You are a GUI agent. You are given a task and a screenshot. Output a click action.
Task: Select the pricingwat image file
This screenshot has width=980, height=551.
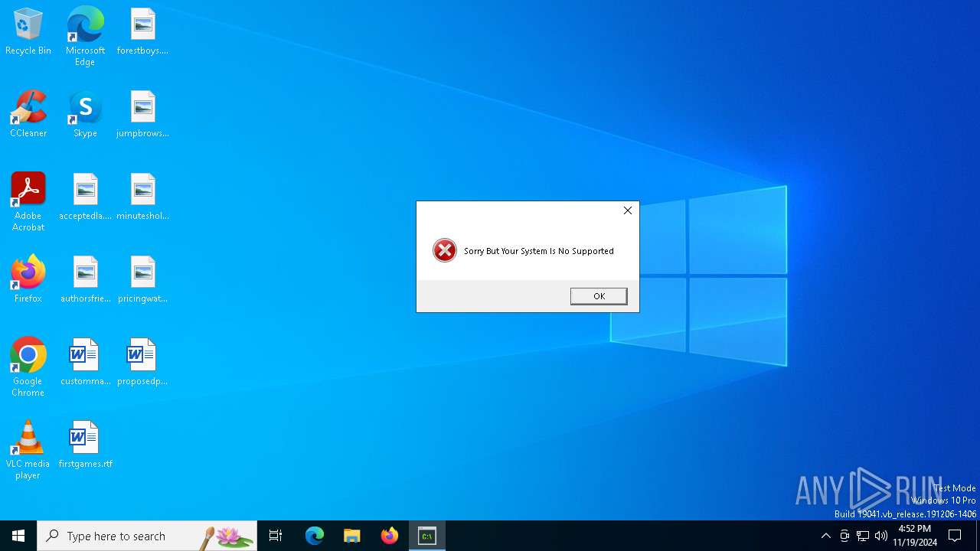point(142,279)
